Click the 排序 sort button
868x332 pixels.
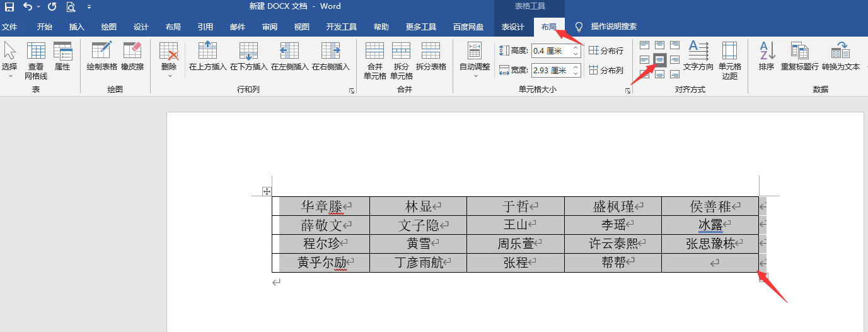pyautogui.click(x=767, y=57)
